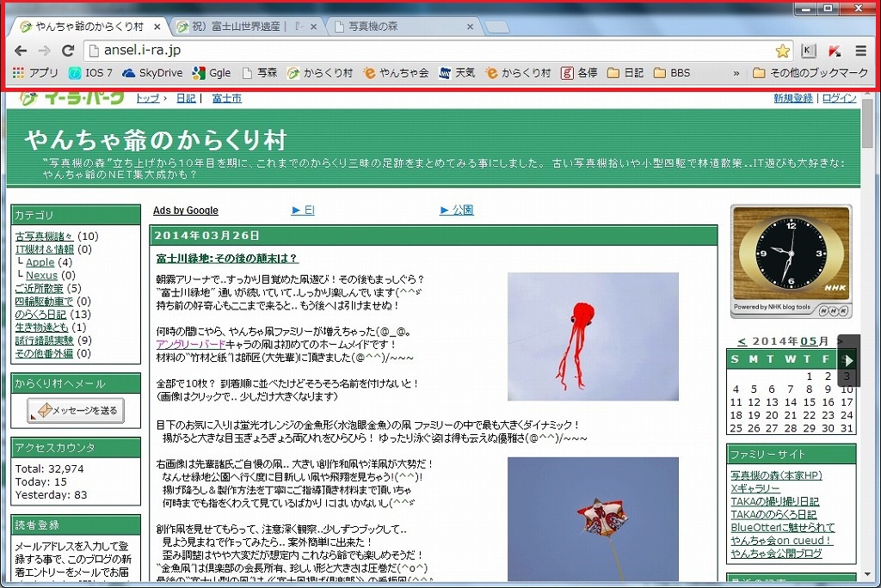Open the やんちゃ会公開ブログ link
881x588 pixels.
click(x=776, y=553)
